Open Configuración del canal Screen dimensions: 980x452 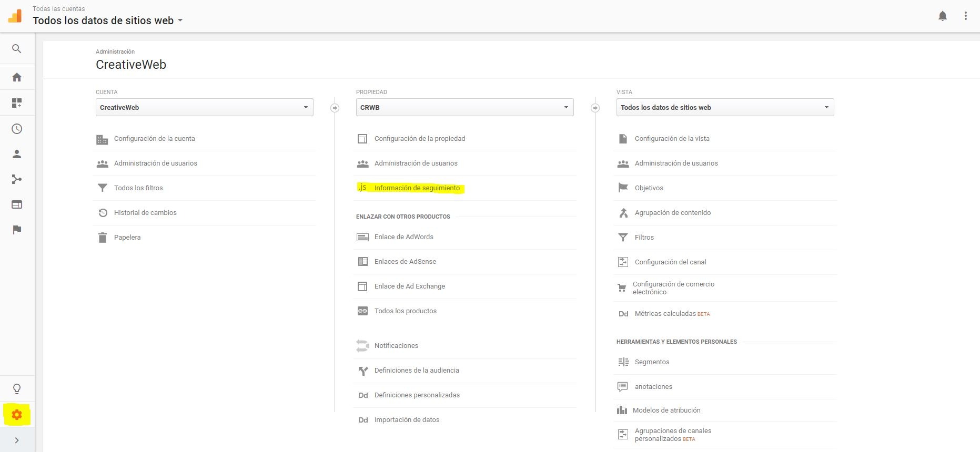671,262
